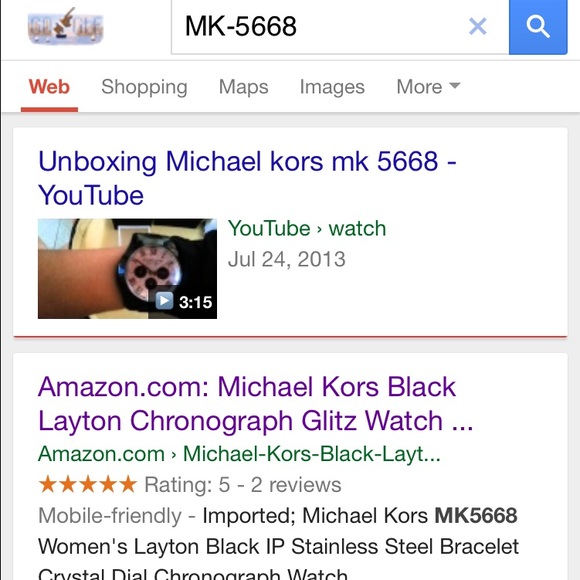This screenshot has width=580, height=580.
Task: Open the watch video thumbnail
Action: [127, 269]
